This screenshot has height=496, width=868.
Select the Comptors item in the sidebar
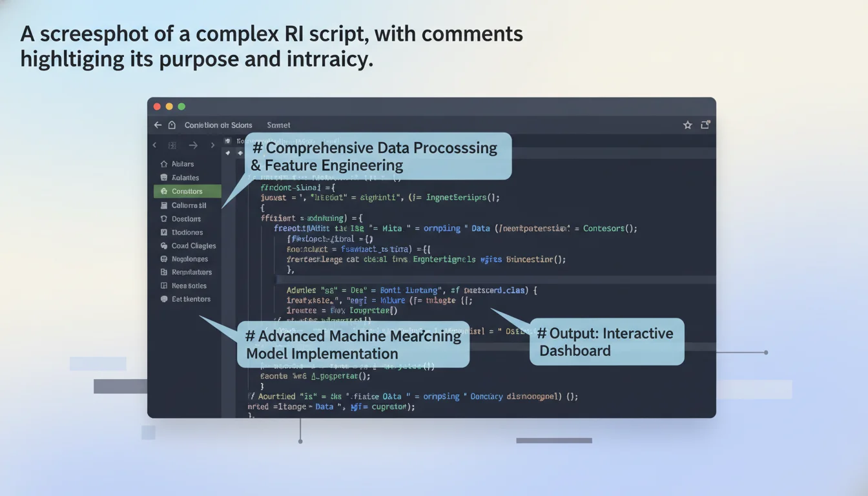tap(187, 191)
